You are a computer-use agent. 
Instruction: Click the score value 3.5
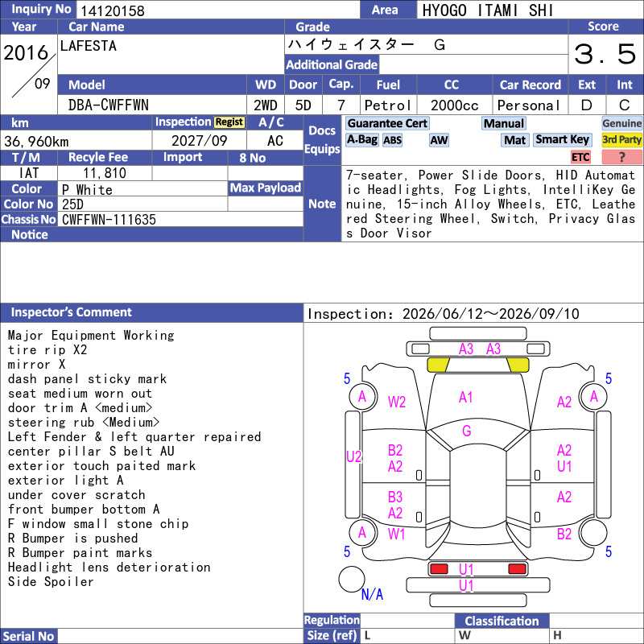pos(605,54)
